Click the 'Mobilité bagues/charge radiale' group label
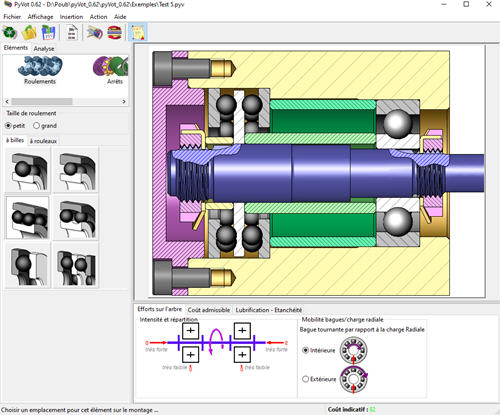This screenshot has width=500, height=415. [343, 319]
